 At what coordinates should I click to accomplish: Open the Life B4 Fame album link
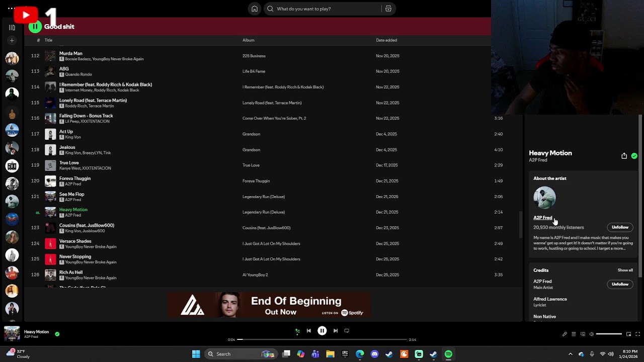click(x=254, y=71)
